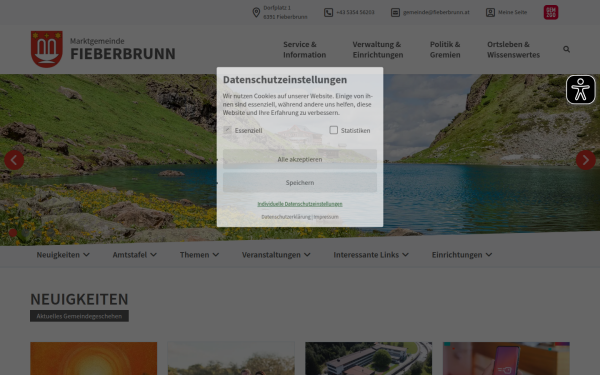Expand the Neuigkeiten dropdown

pos(63,255)
